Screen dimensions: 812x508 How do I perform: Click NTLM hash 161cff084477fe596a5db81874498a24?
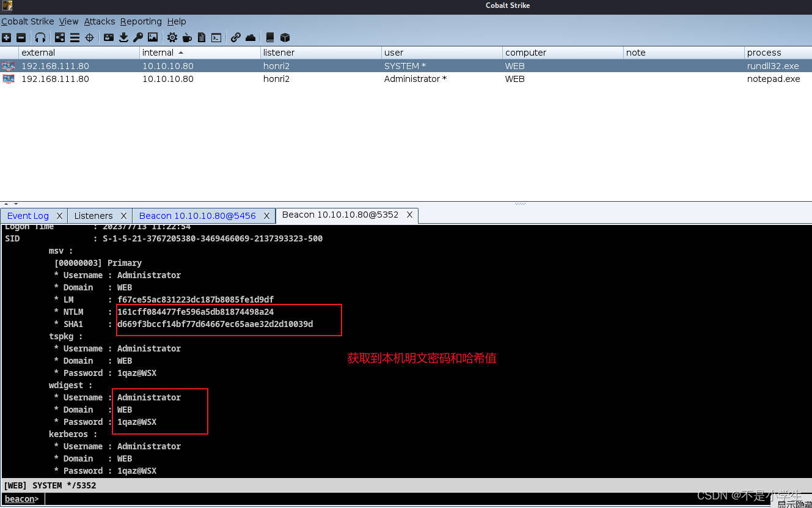click(196, 312)
